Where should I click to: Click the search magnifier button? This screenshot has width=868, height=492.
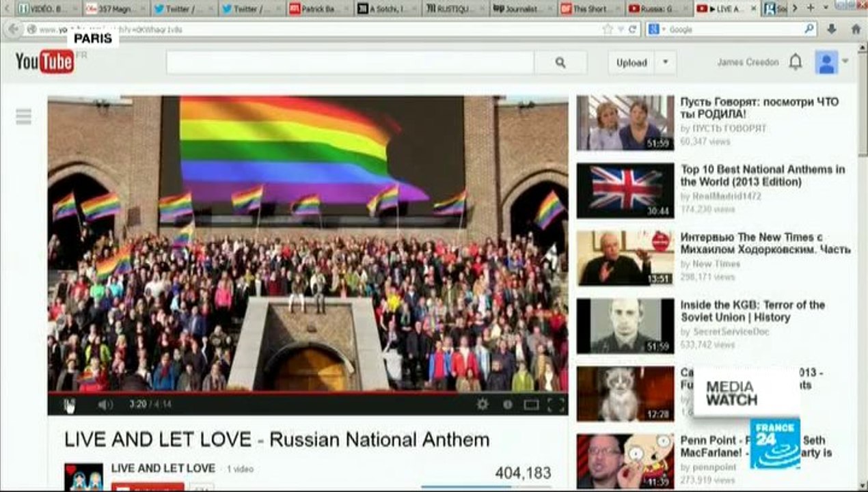point(560,63)
